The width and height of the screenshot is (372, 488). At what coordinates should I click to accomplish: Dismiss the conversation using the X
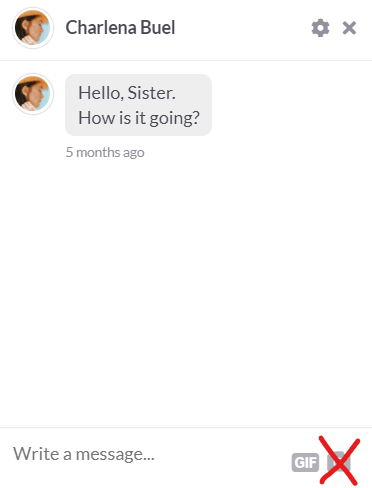click(x=349, y=28)
